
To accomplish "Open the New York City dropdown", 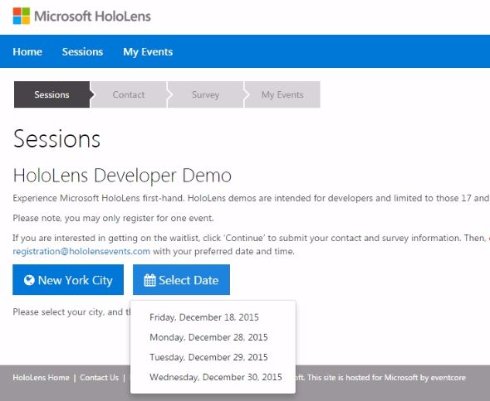I will (68, 280).
